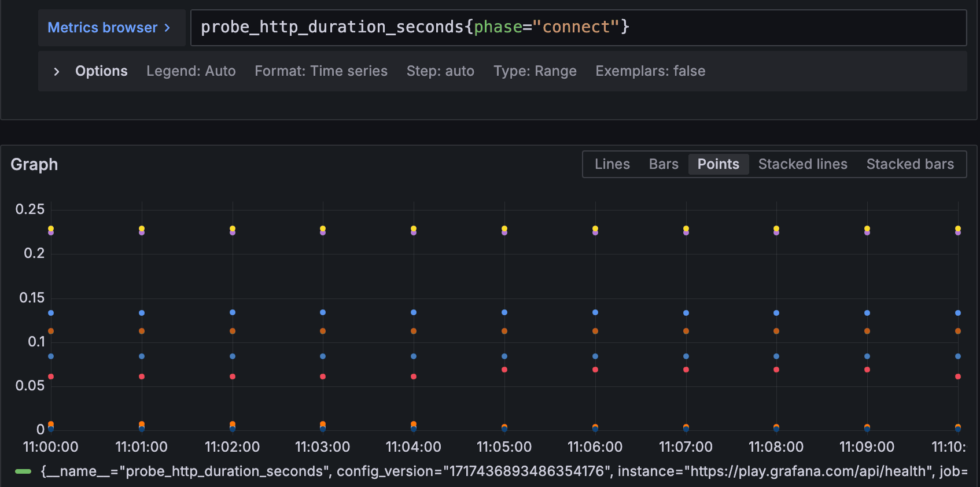Click the Legend: Auto option
The image size is (980, 487).
[x=191, y=71]
